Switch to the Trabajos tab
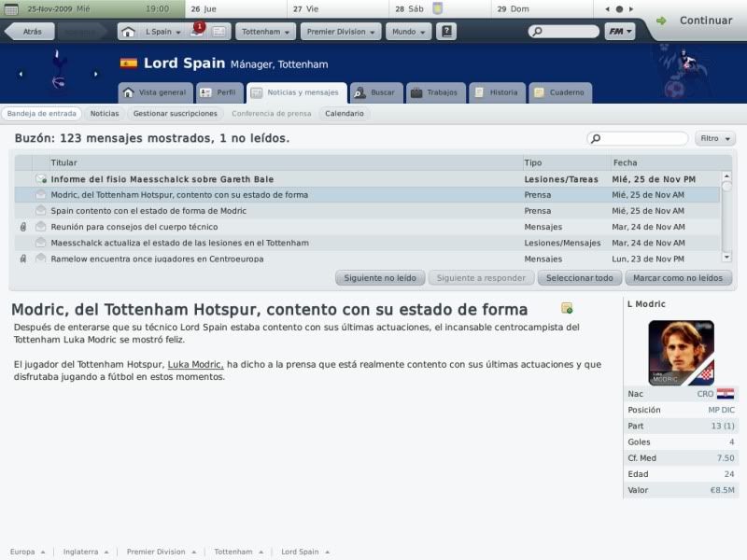 tap(435, 92)
